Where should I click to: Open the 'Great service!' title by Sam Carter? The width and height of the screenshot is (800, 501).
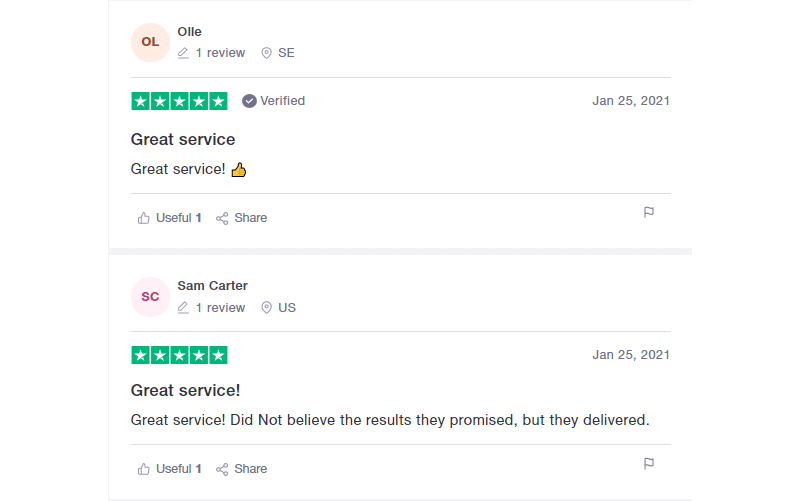[x=185, y=390]
